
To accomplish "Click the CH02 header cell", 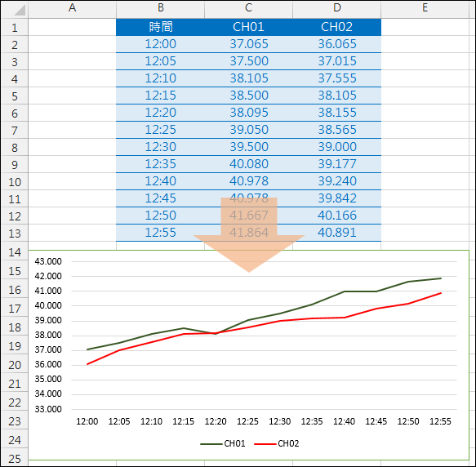I will coord(337,27).
